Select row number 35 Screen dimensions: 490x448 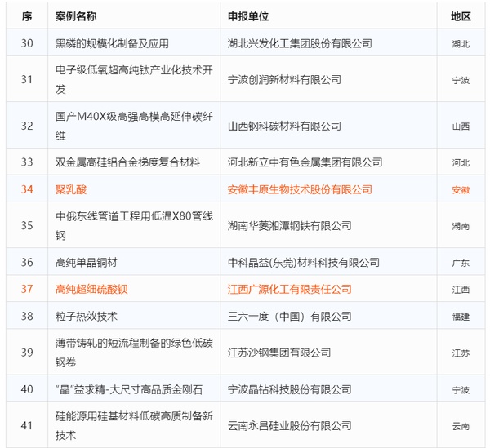click(x=27, y=225)
